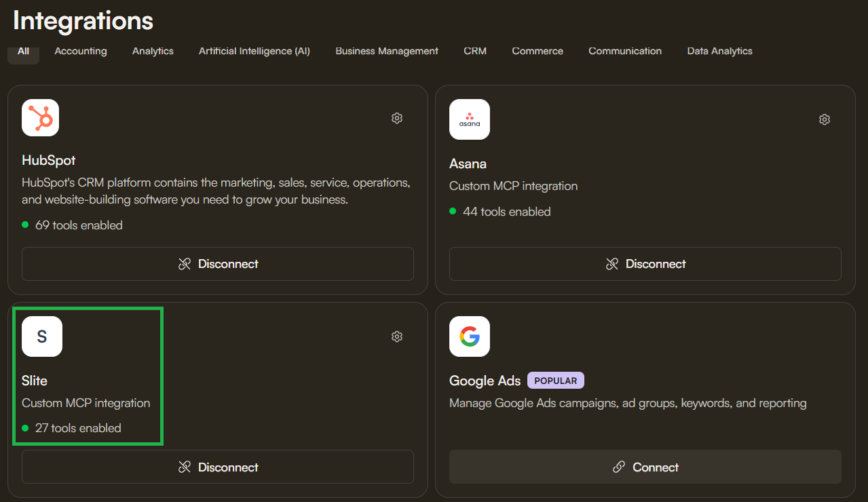This screenshot has width=868, height=502.
Task: Click Slite's 'Custom MCP integration' text
Action: coord(86,403)
